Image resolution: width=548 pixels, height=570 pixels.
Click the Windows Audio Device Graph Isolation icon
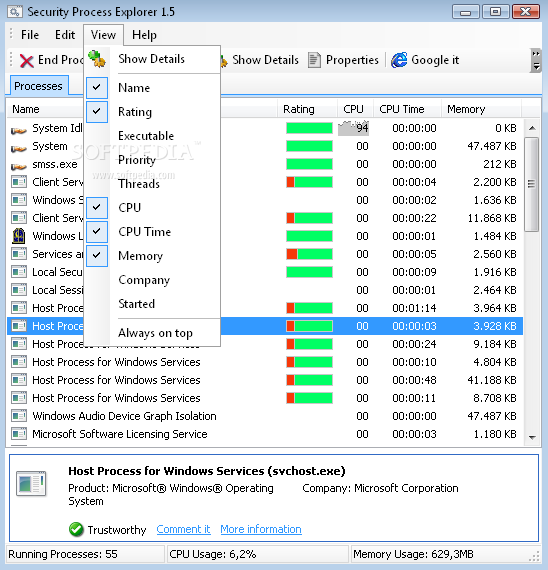19,416
